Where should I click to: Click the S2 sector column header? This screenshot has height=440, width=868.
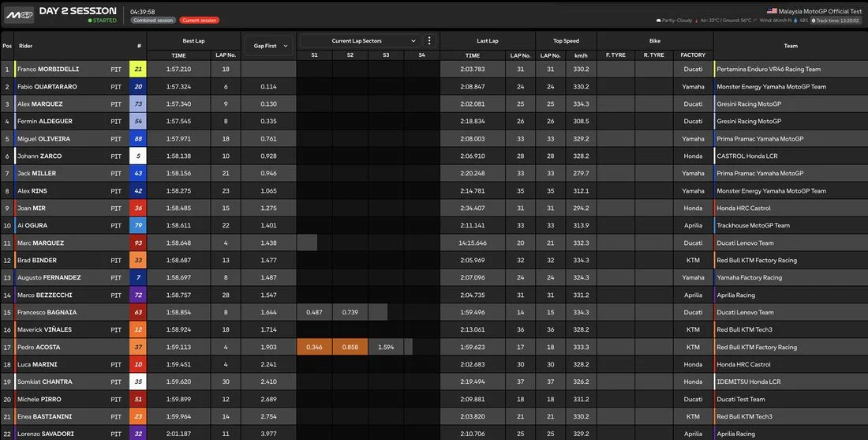pyautogui.click(x=350, y=55)
